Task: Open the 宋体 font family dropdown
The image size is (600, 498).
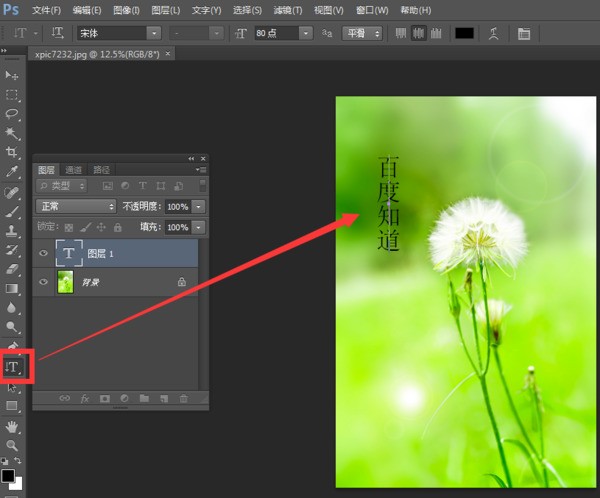Action: tap(154, 33)
